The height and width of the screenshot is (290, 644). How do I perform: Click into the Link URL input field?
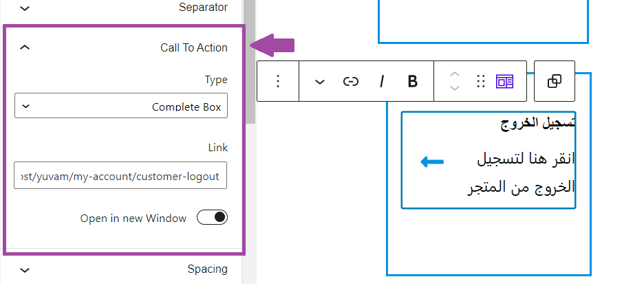coord(120,175)
